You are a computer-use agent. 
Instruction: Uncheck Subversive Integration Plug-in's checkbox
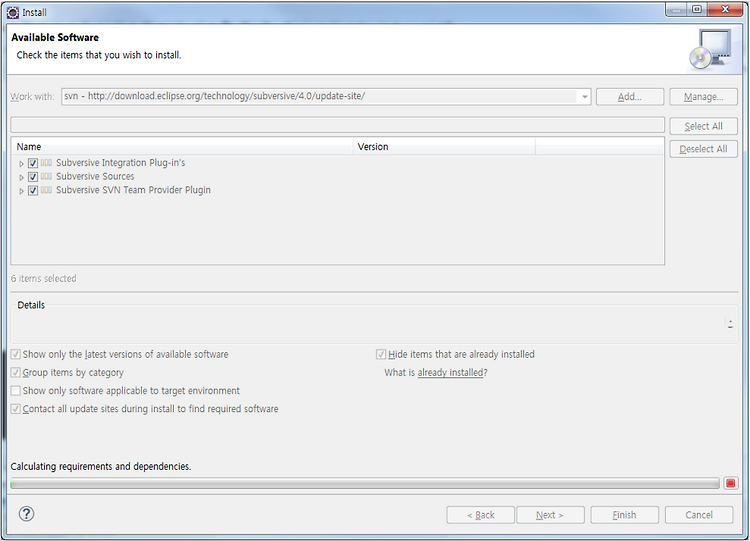tap(33, 163)
